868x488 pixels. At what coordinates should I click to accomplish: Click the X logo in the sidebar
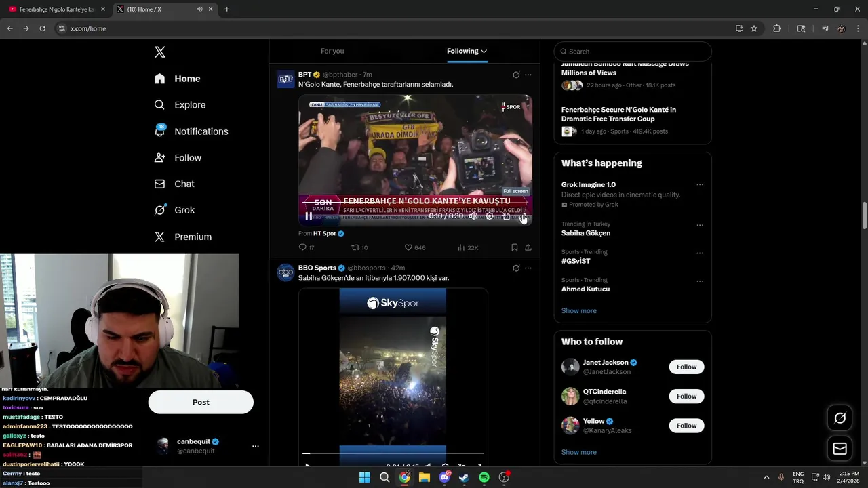[x=160, y=52]
